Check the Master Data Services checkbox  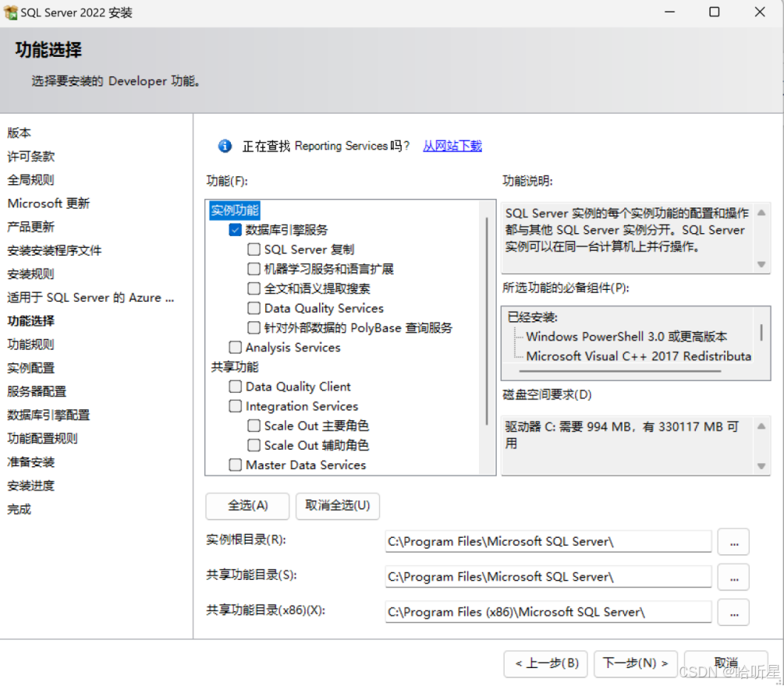click(235, 465)
